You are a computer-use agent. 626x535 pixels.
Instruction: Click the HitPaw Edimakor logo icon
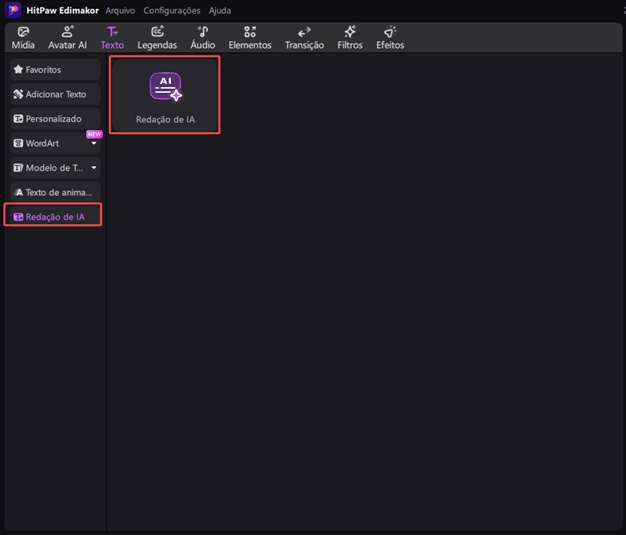click(x=13, y=10)
